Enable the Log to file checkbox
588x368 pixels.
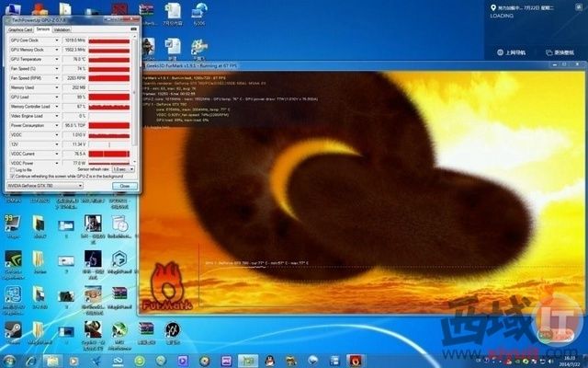pos(12,169)
